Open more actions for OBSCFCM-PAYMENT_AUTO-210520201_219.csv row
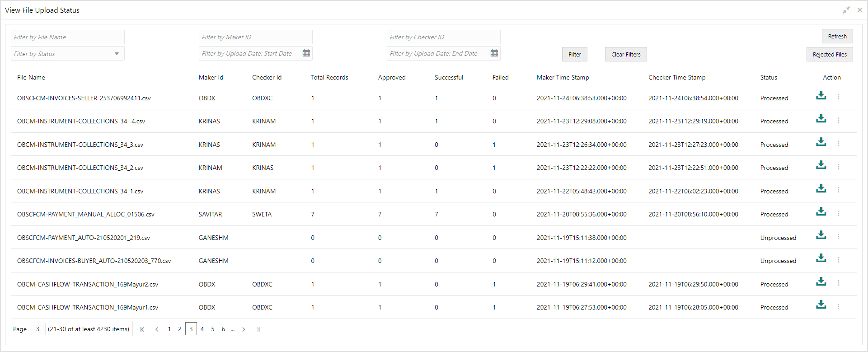The image size is (868, 352). [x=838, y=236]
